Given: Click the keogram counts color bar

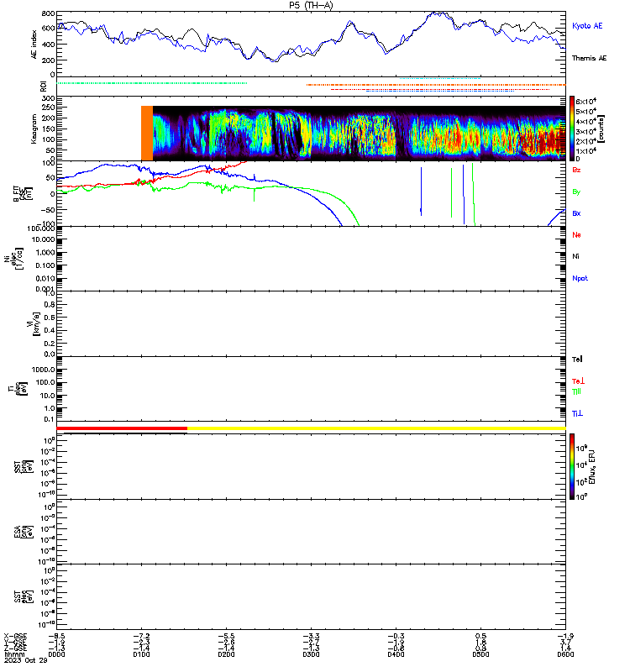Looking at the screenshot, I should [572, 129].
